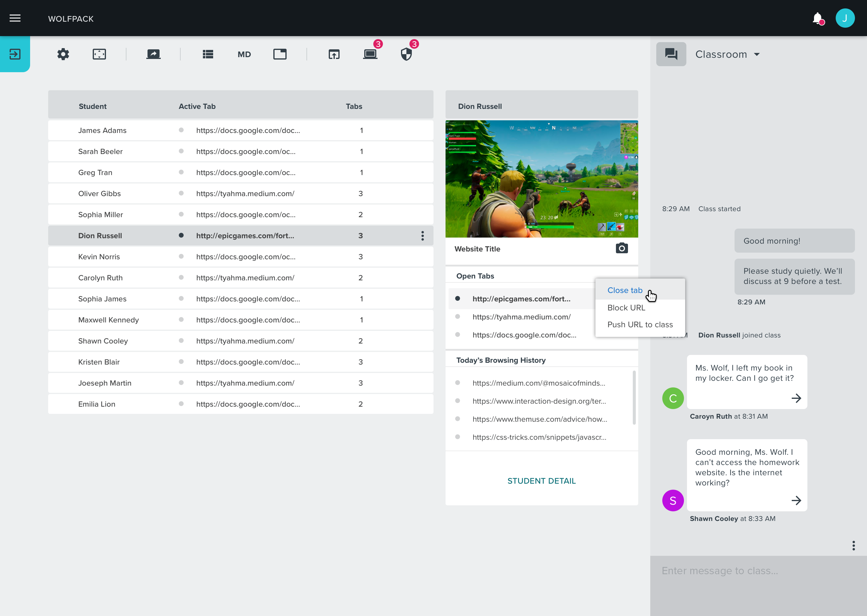867x616 pixels.
Task: Open the Classroom dropdown
Action: tap(727, 54)
